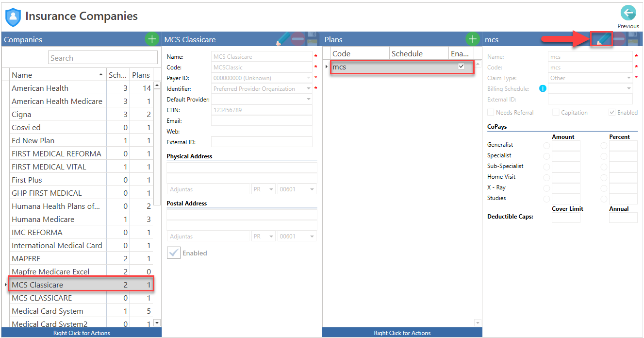Image resolution: width=644 pixels, height=338 pixels.
Task: Add a new plan with green plus
Action: (x=472, y=39)
